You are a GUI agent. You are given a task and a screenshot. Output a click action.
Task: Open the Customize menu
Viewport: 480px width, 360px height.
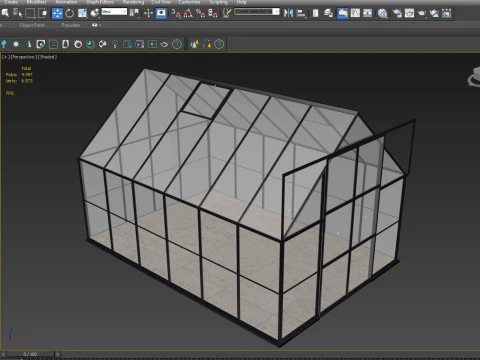coord(189,2)
